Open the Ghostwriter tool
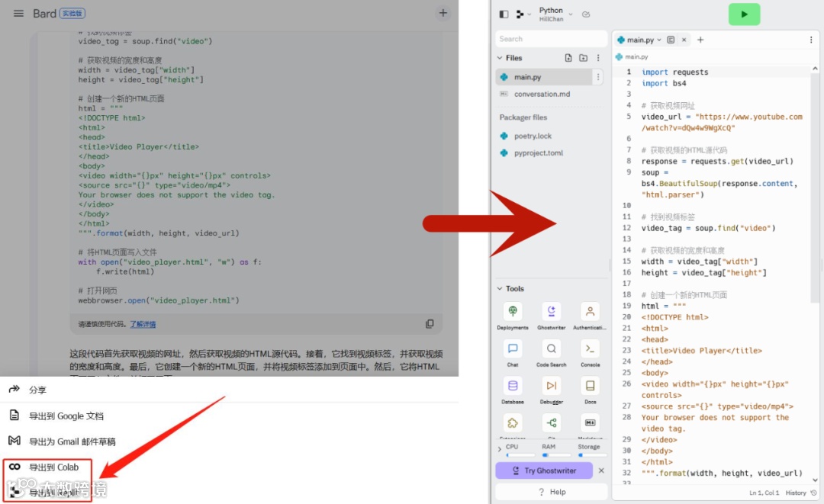This screenshot has height=504, width=824. click(x=552, y=316)
